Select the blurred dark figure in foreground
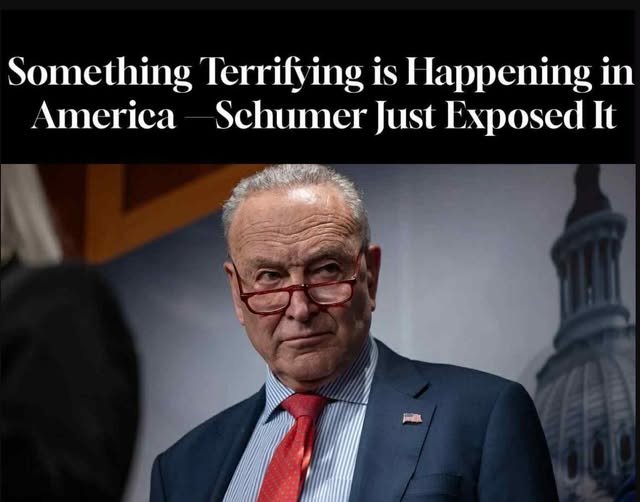This screenshot has height=502, width=640. 67,382
